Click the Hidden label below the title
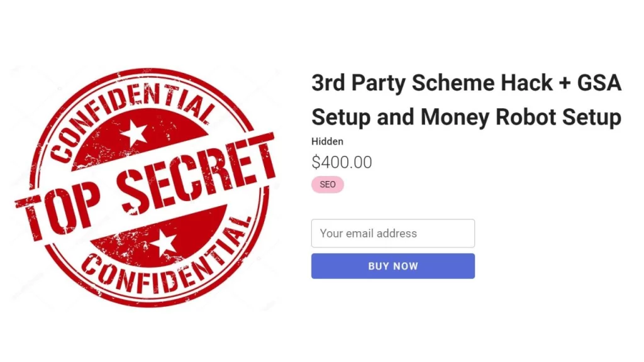Image resolution: width=644 pixels, height=362 pixels. (x=327, y=141)
